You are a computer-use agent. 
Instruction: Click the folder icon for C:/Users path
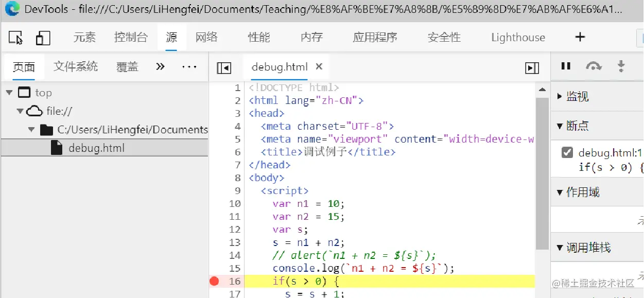pos(46,130)
